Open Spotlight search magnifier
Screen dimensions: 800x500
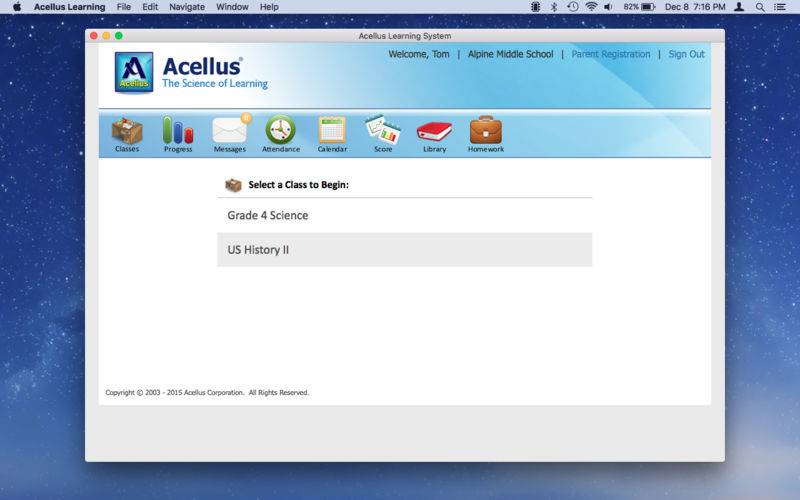pyautogui.click(x=760, y=7)
